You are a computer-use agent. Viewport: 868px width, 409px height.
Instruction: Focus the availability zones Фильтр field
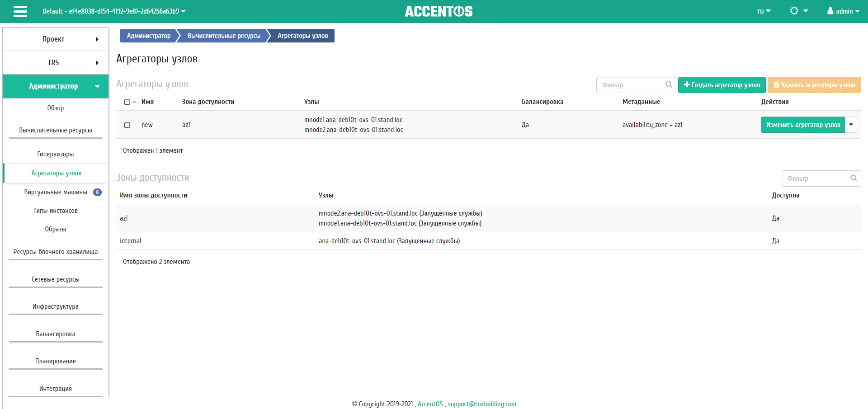(x=816, y=179)
